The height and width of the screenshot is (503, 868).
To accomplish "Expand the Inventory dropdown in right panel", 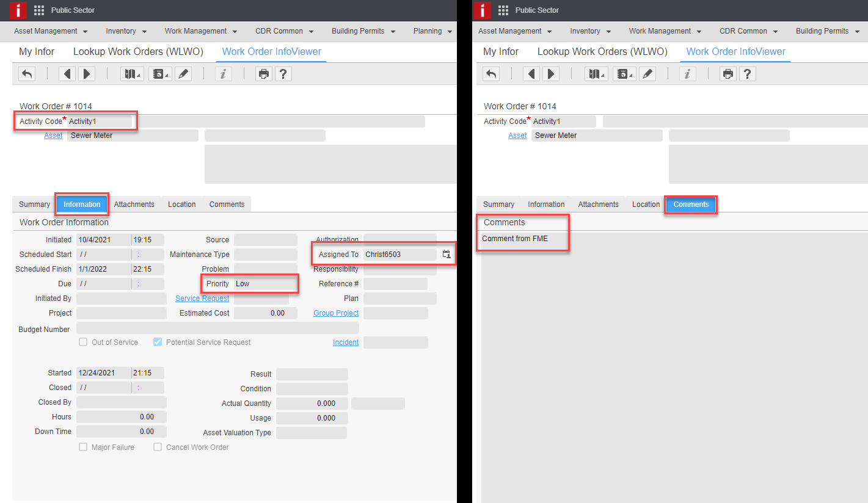I will [589, 31].
